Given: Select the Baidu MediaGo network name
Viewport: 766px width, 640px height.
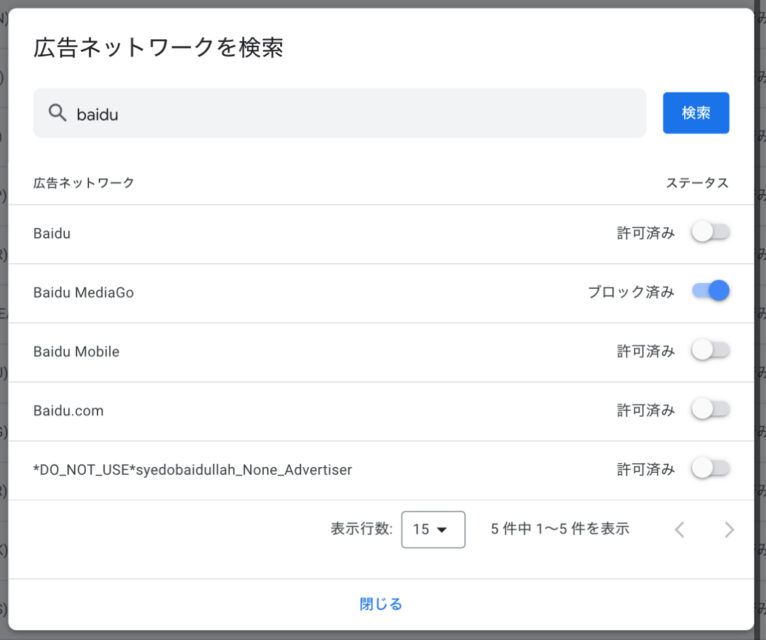Looking at the screenshot, I should pyautogui.click(x=84, y=292).
